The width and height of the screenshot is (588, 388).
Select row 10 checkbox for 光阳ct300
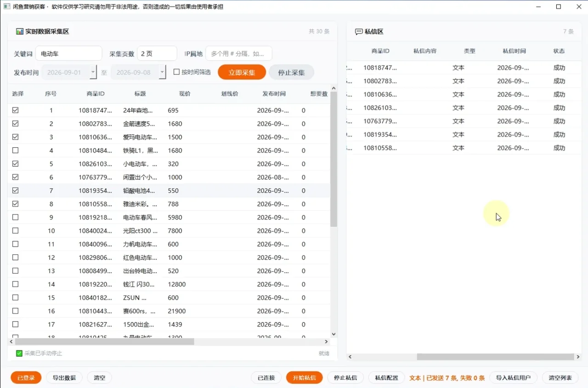tap(16, 231)
